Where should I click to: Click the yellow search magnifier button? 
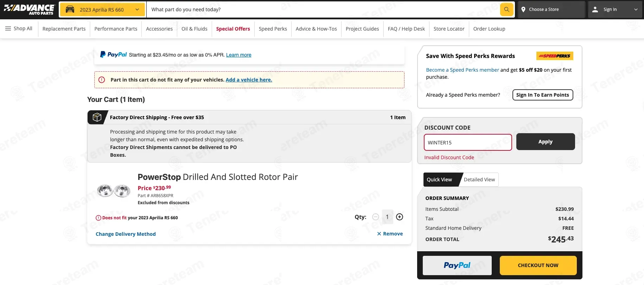click(x=506, y=9)
